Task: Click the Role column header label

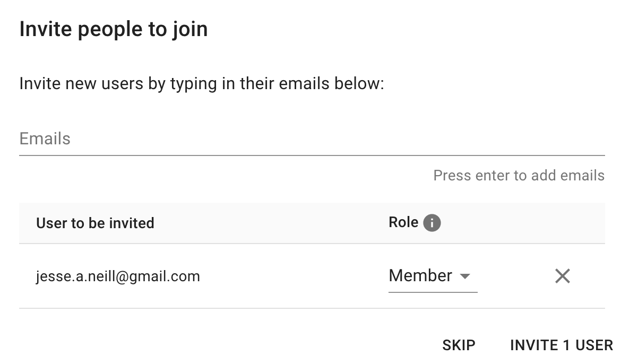Action: click(403, 222)
